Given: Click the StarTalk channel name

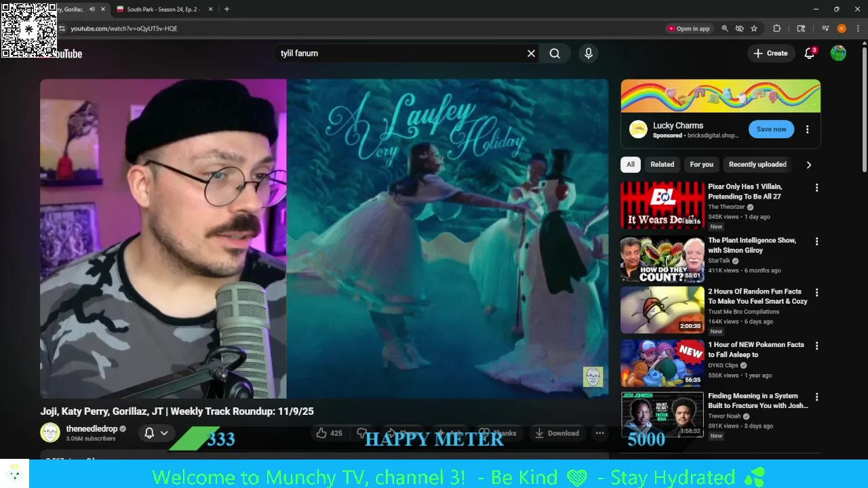Looking at the screenshot, I should point(719,260).
